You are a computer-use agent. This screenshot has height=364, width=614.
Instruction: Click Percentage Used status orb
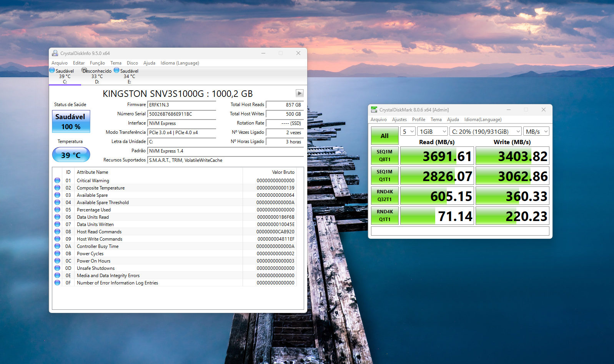(57, 209)
